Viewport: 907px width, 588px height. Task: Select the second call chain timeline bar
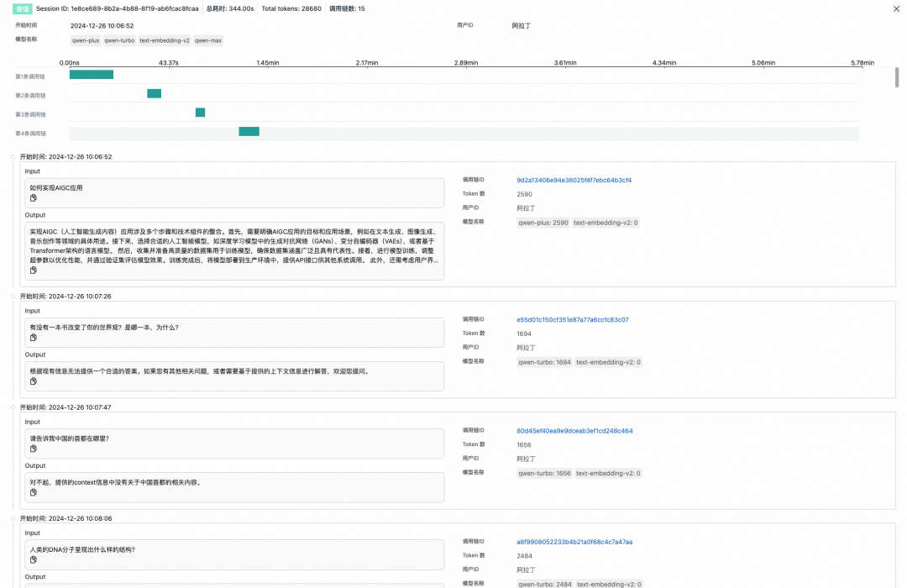tap(154, 93)
